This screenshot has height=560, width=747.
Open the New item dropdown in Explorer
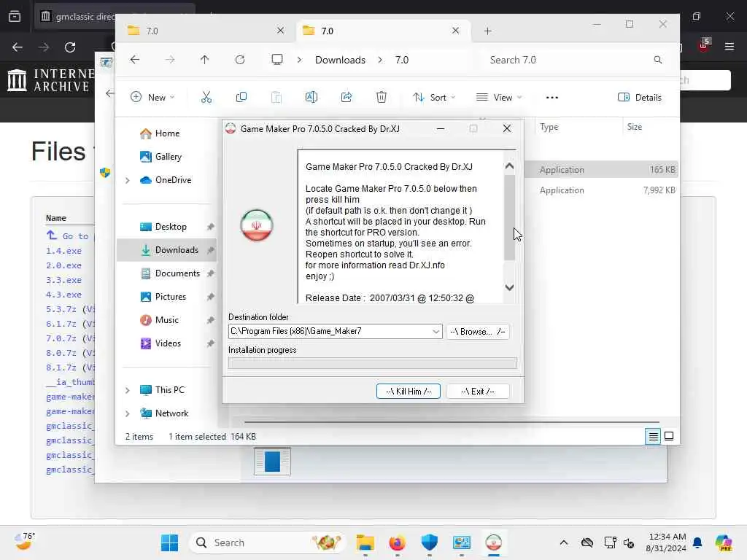point(152,98)
